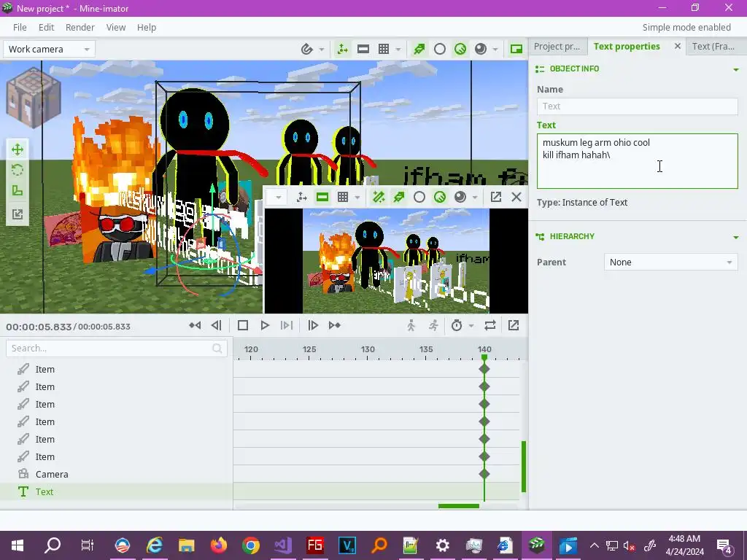This screenshot has width=747, height=560.
Task: Click the Camera row keyframe diamond
Action: 484,474
